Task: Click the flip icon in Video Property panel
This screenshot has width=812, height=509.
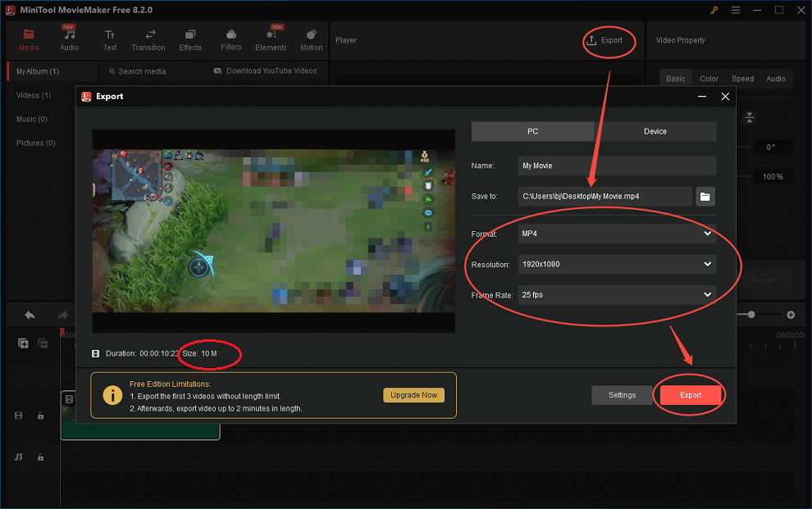Action: click(750, 117)
